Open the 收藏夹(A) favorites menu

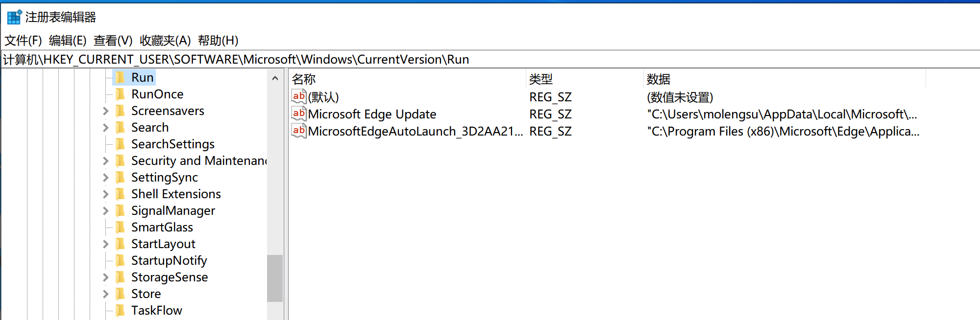point(165,40)
